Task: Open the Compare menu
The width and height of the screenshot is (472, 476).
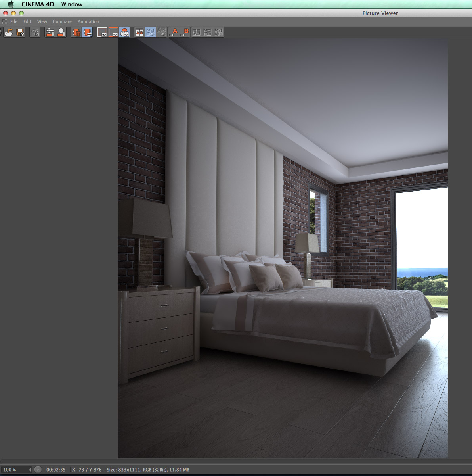Action: coord(62,22)
